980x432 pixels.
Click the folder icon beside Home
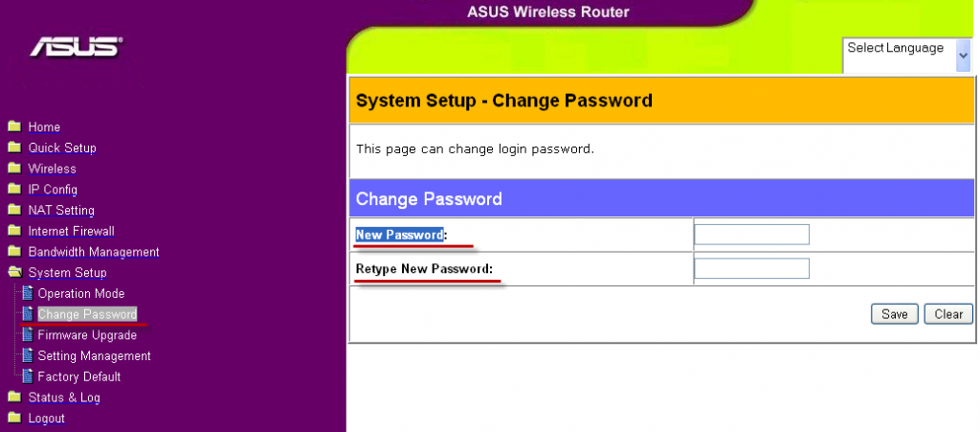(x=13, y=126)
